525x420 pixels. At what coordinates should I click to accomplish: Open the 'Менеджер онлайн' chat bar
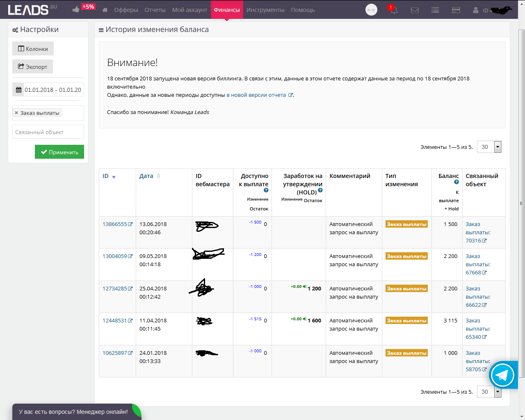(x=77, y=412)
